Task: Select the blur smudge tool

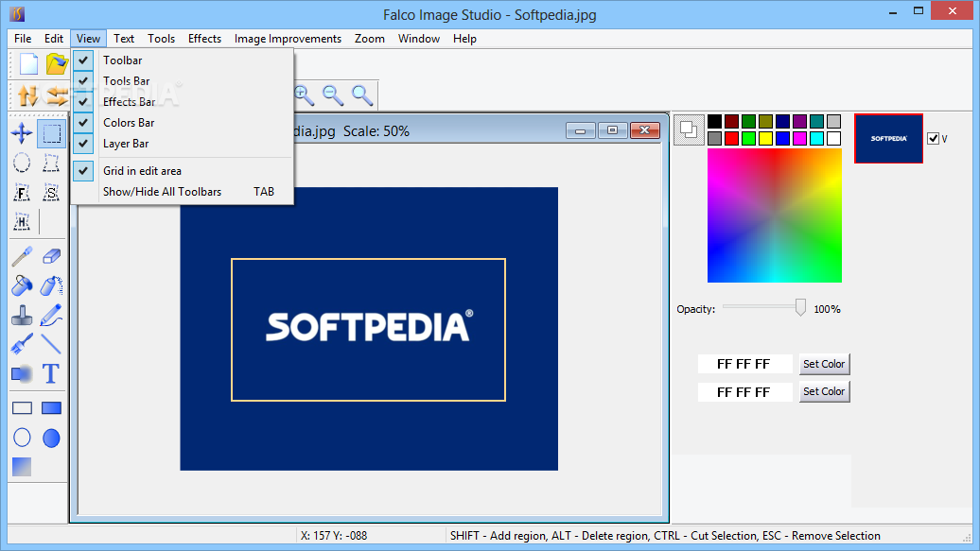Action: [x=22, y=374]
